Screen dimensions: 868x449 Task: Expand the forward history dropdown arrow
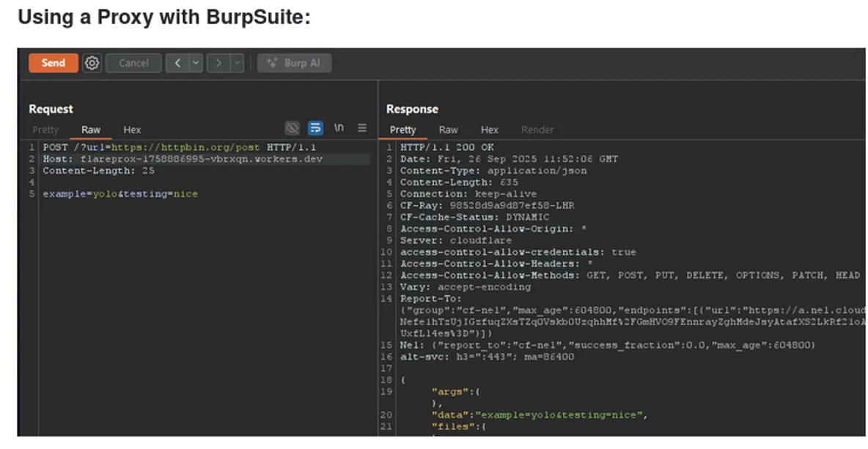[x=237, y=63]
